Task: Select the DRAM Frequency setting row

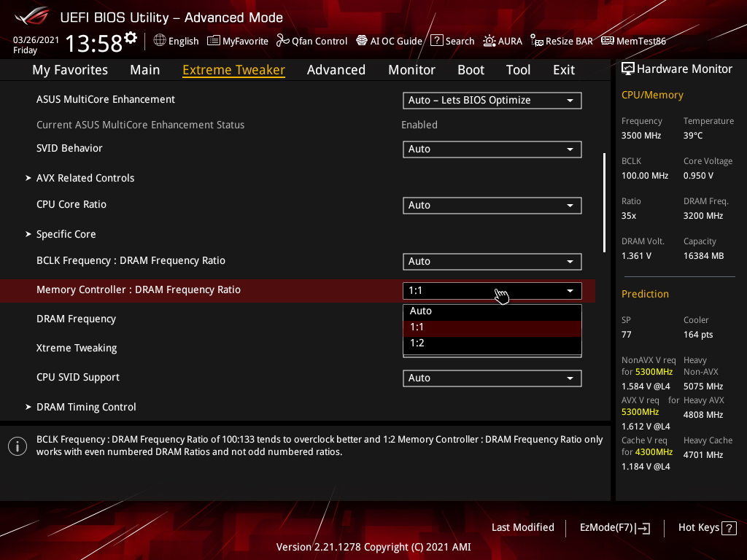Action: [298, 319]
